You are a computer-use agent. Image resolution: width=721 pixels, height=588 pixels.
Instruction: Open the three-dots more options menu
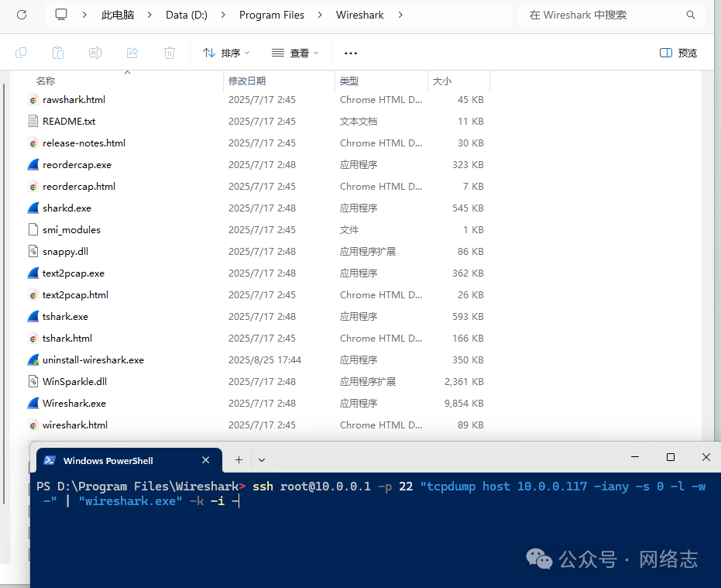pos(351,53)
